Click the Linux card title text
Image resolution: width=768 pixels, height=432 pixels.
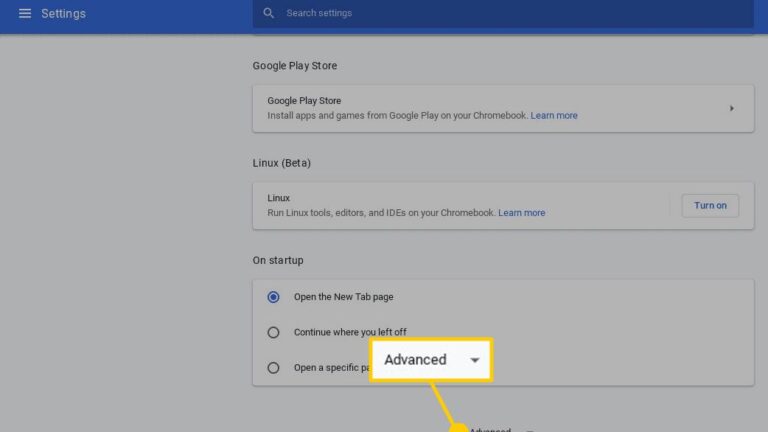(279, 198)
